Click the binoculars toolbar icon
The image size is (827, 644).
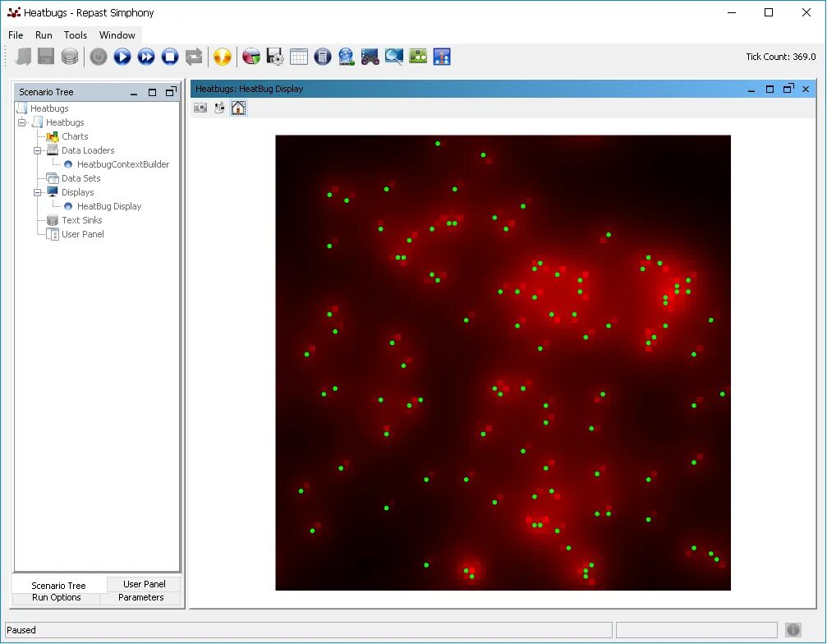[370, 57]
